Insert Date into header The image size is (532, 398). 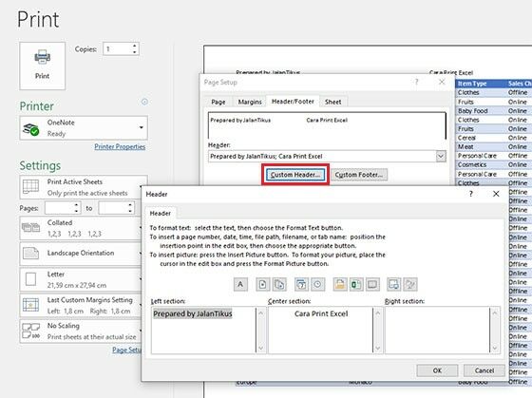[x=301, y=284]
